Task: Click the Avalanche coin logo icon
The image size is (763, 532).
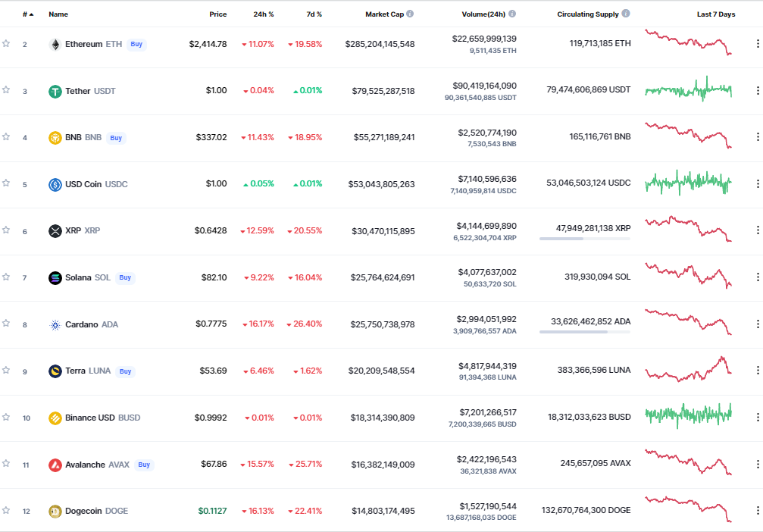Action: coord(55,465)
